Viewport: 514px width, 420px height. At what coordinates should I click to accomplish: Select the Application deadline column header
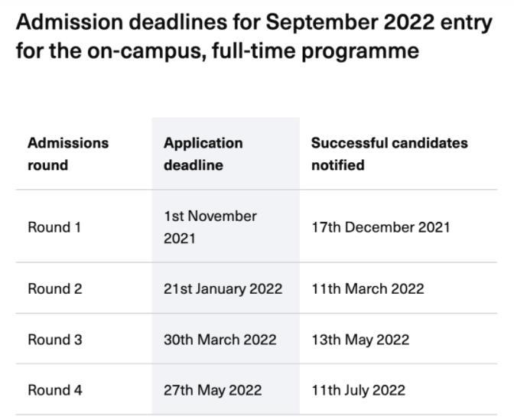point(203,154)
